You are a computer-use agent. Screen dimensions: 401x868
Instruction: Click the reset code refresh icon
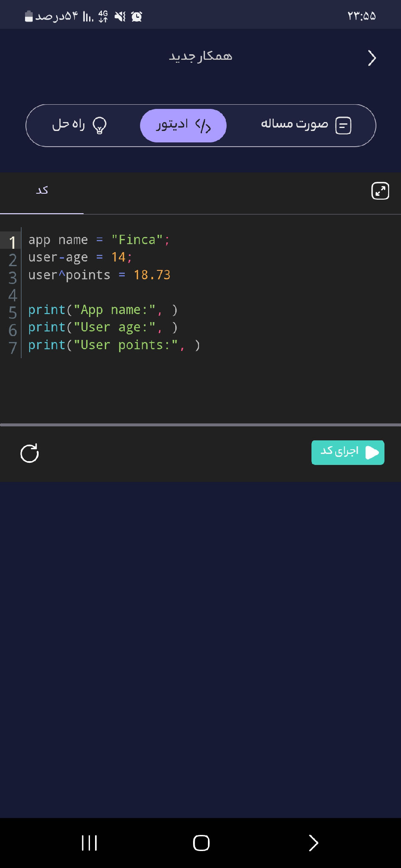[x=29, y=453]
